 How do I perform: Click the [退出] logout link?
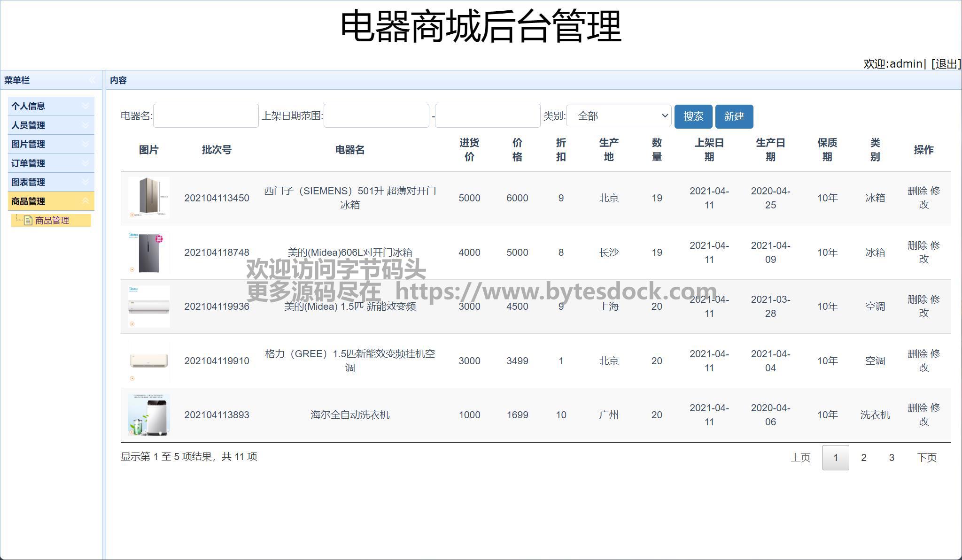point(945,64)
